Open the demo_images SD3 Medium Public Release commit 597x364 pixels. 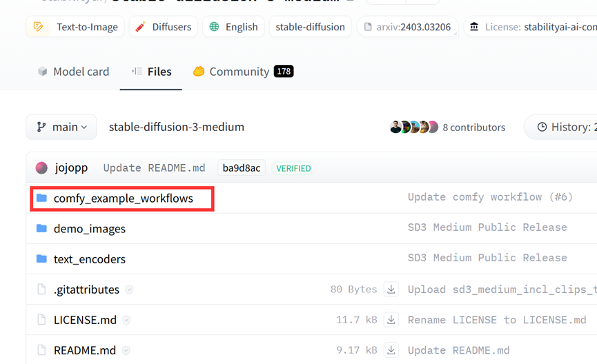[x=487, y=228]
